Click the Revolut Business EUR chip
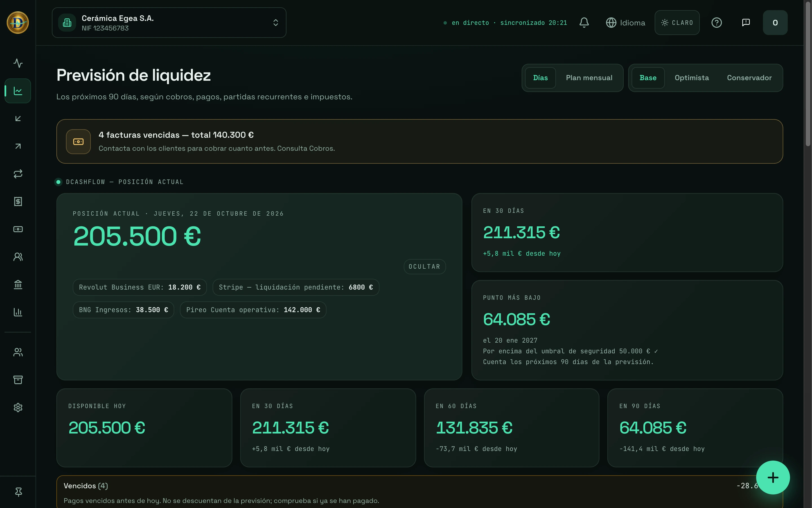The image size is (812, 508). click(x=140, y=287)
